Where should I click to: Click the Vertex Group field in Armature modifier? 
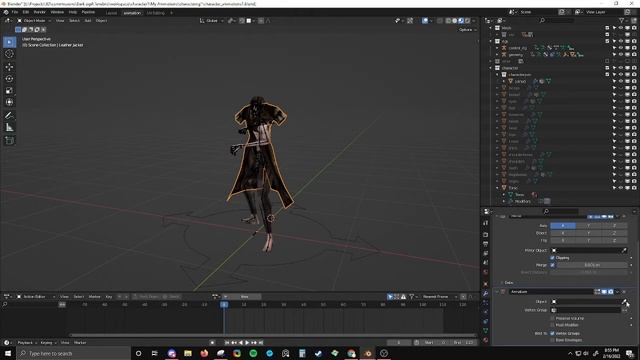click(x=586, y=310)
